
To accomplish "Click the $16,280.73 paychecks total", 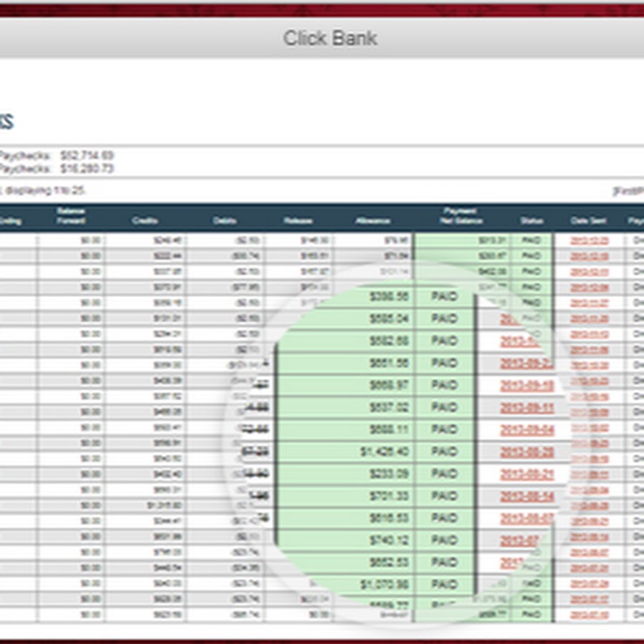I will pos(87,168).
